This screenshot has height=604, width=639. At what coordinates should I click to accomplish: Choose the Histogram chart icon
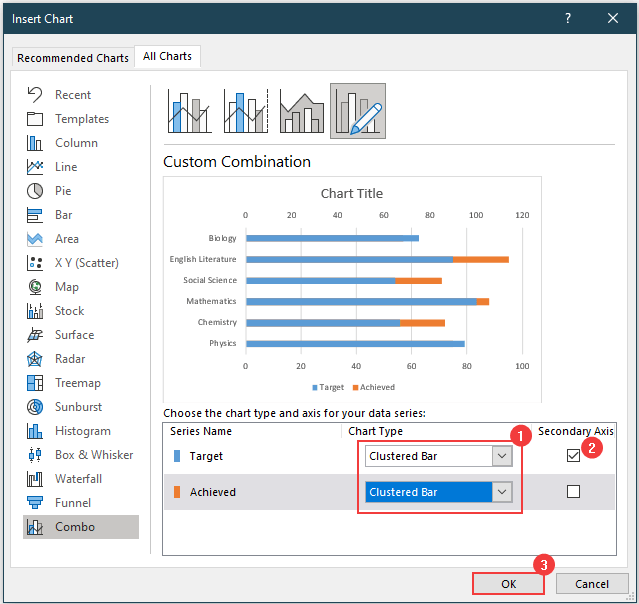click(x=35, y=431)
